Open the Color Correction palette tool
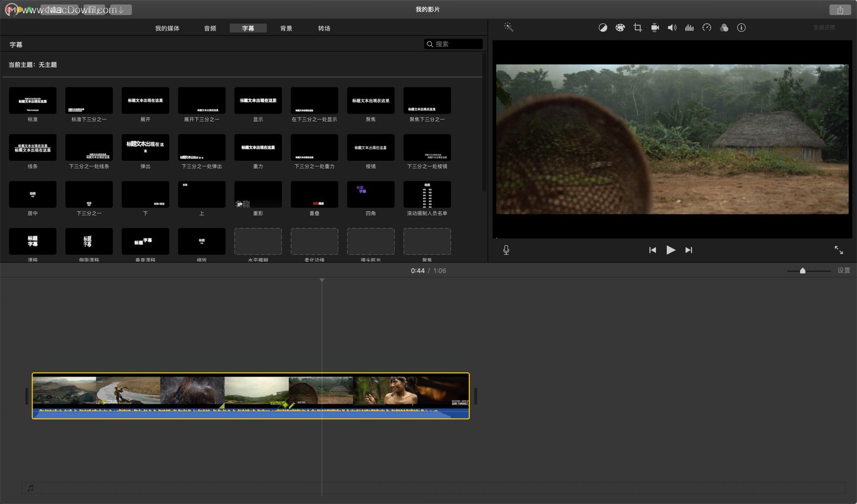 (620, 27)
